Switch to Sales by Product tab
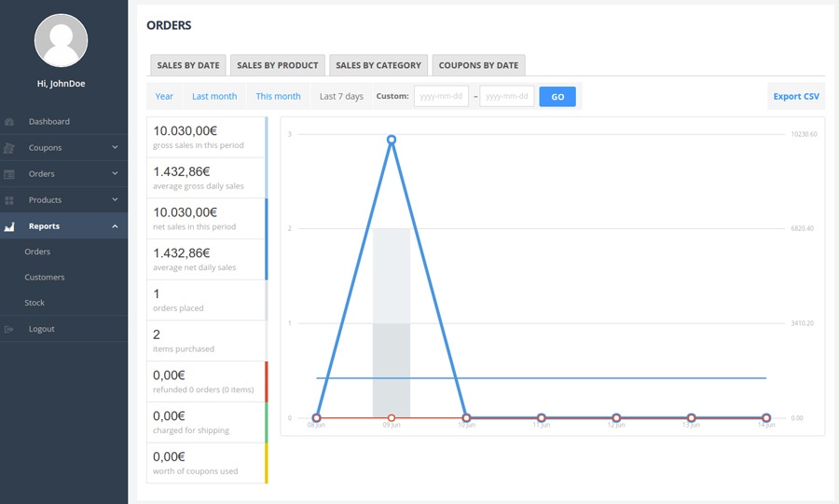The height and width of the screenshot is (504, 839). tap(277, 65)
